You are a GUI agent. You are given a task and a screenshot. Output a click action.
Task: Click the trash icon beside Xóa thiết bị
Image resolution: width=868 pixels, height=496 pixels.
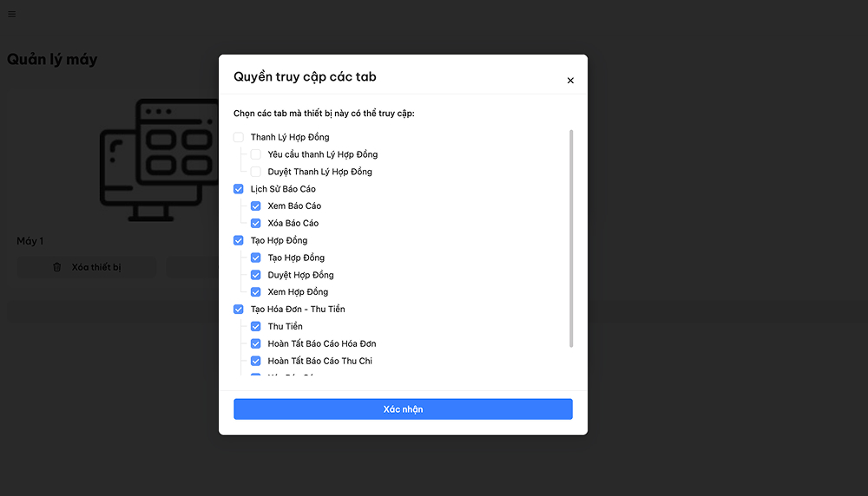click(x=57, y=267)
